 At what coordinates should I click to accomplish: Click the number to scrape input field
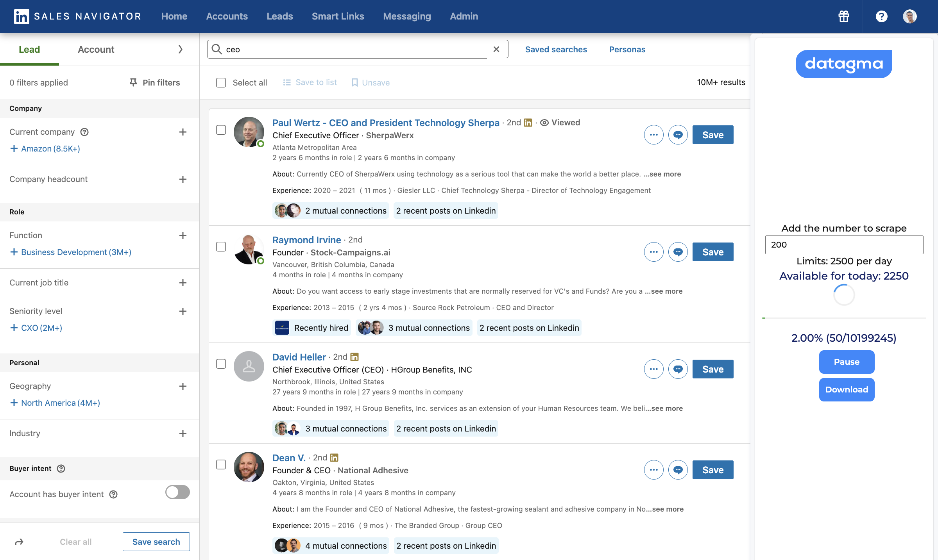click(844, 245)
